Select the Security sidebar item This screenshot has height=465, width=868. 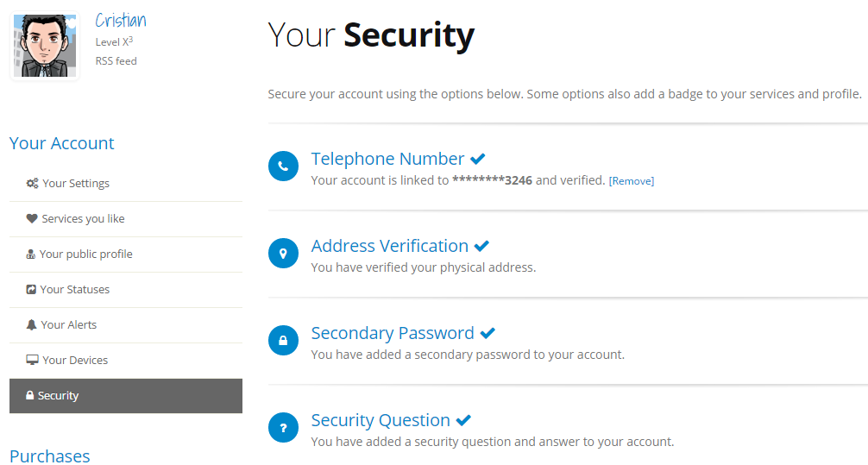(58, 396)
